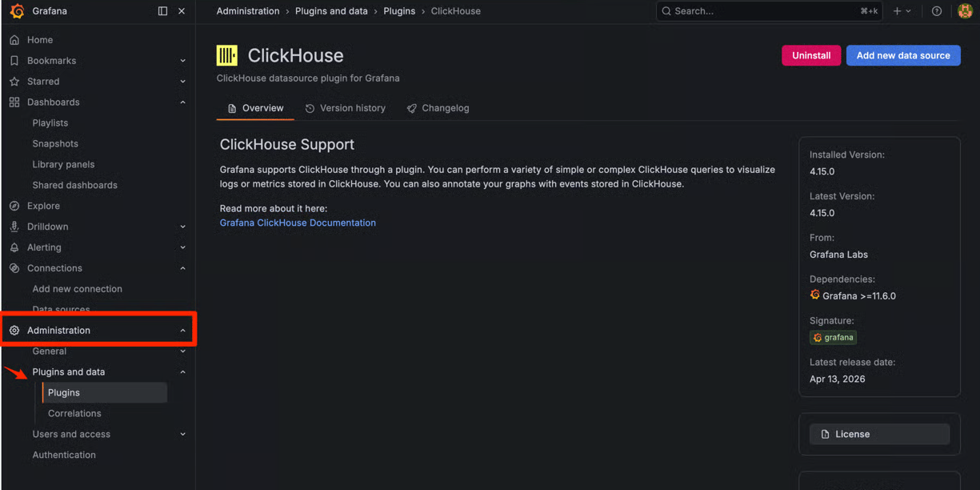Viewport: 980px width, 490px height.
Task: Expand Users and access chevron
Action: point(182,434)
